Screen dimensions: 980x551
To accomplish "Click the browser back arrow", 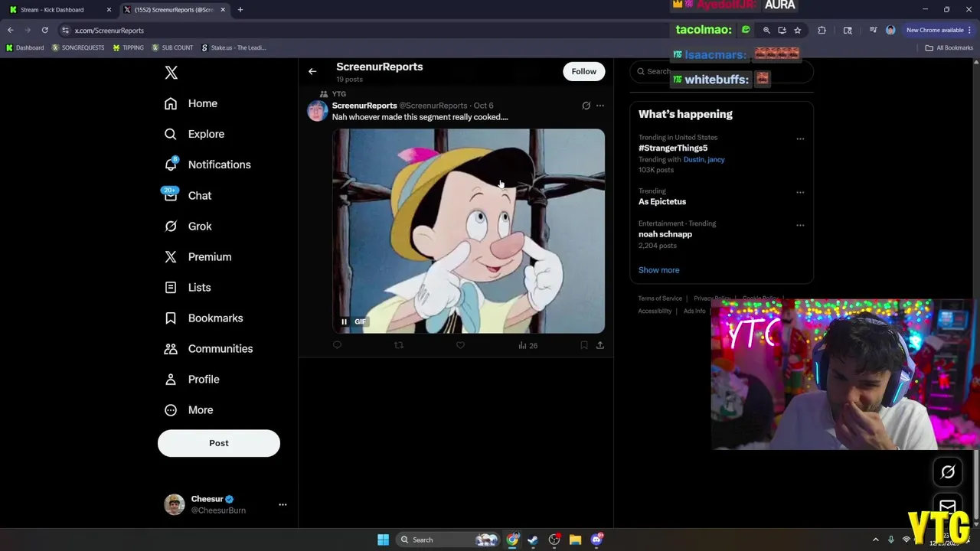I will [x=11, y=30].
